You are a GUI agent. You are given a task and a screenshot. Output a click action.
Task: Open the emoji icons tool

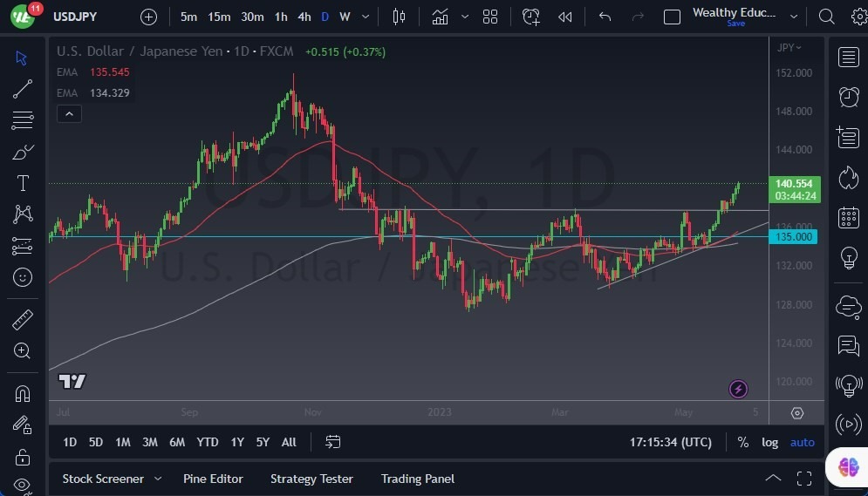(x=23, y=277)
